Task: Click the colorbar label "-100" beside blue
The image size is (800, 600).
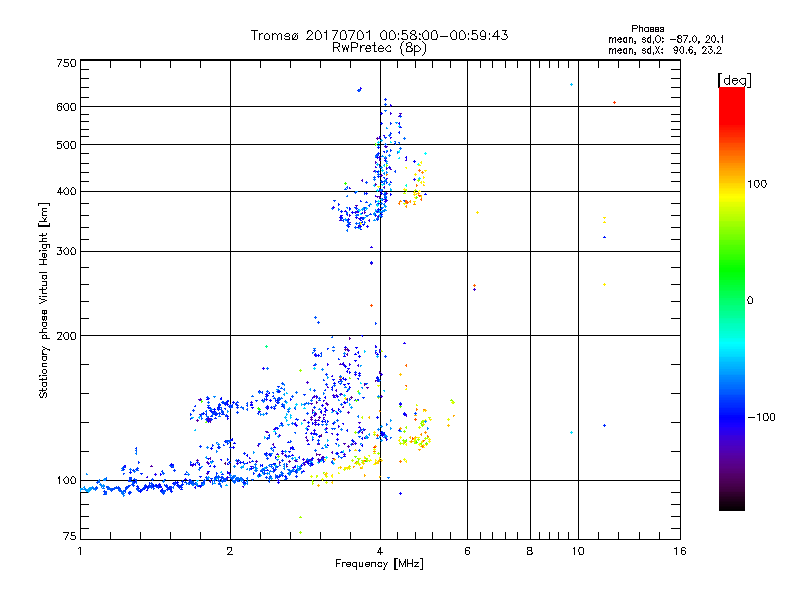Action: click(762, 417)
